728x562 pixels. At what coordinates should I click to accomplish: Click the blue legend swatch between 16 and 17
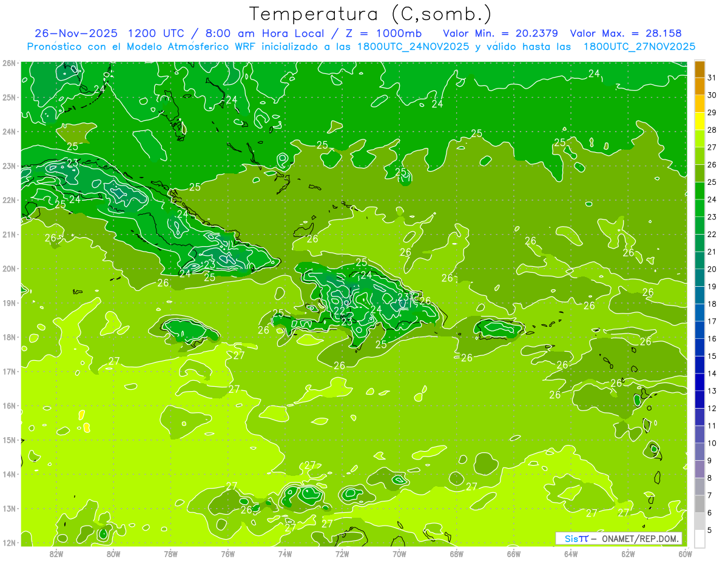699,330
